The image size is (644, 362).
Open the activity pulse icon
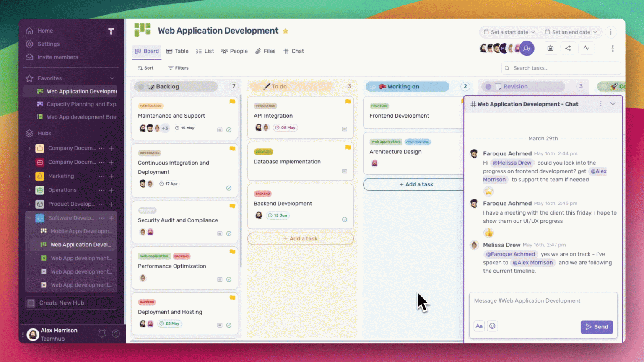tap(586, 49)
